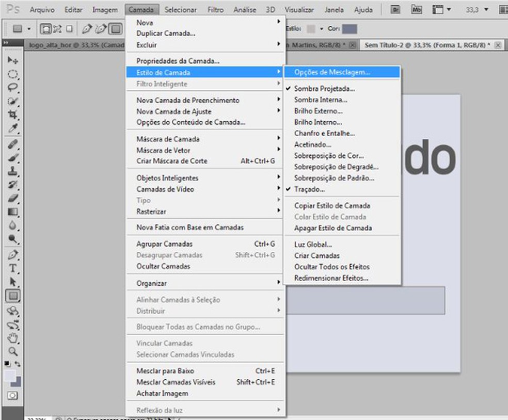Open the Janela menu
This screenshot has height=420, width=508.
(334, 10)
